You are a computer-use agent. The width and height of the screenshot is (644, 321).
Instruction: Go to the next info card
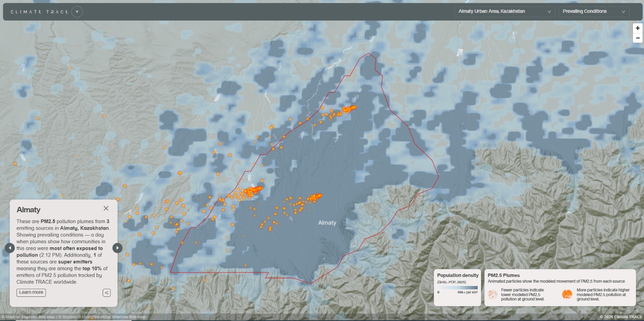pyautogui.click(x=117, y=248)
